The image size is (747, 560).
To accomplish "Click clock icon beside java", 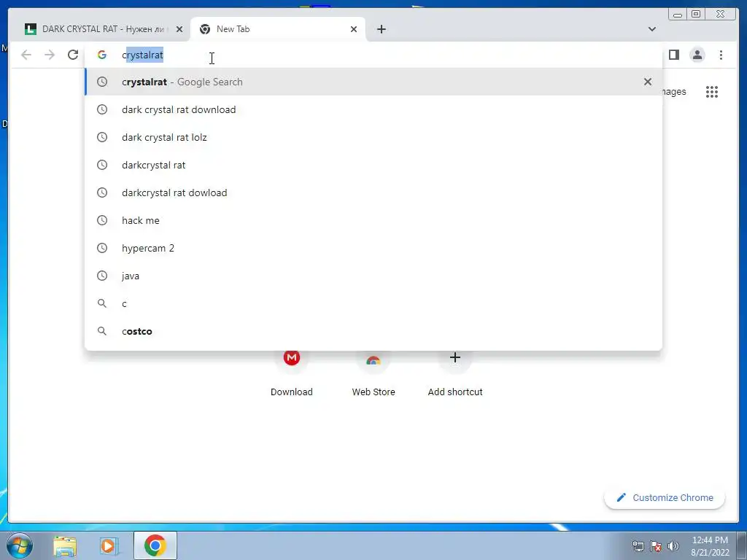I will click(102, 275).
